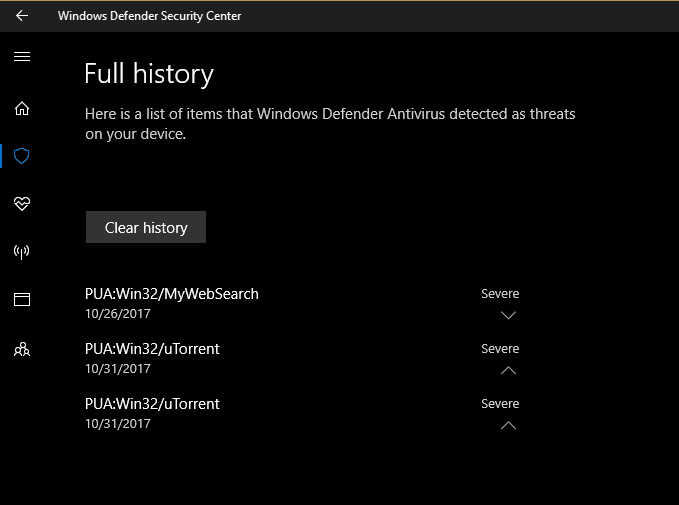Select Virus & threat protection shield icon
The image size is (679, 505).
[x=22, y=156]
